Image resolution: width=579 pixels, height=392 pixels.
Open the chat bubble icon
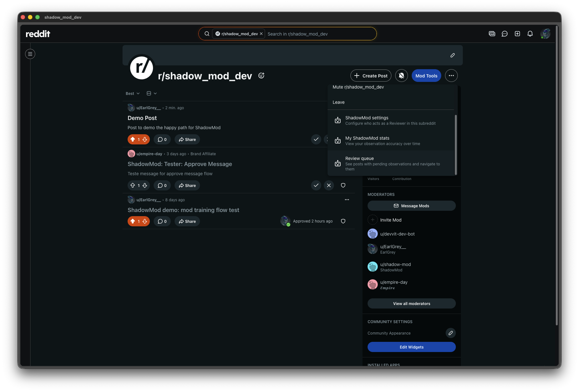(x=505, y=34)
